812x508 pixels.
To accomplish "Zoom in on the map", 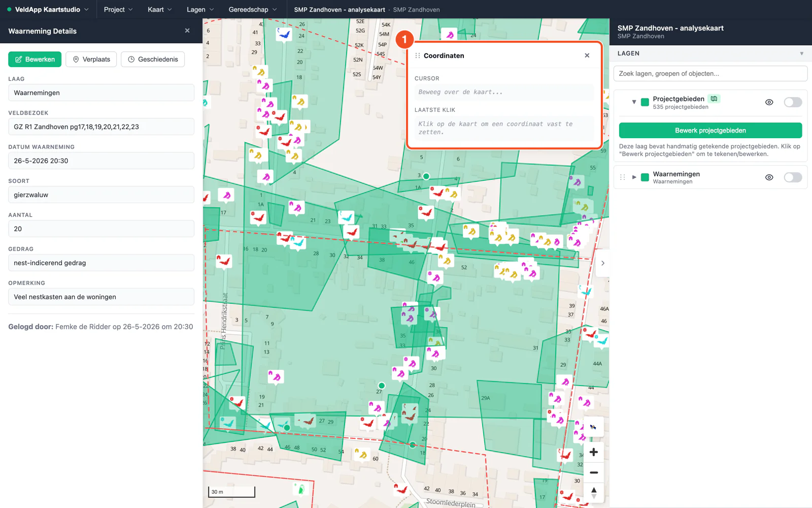I will (x=593, y=452).
